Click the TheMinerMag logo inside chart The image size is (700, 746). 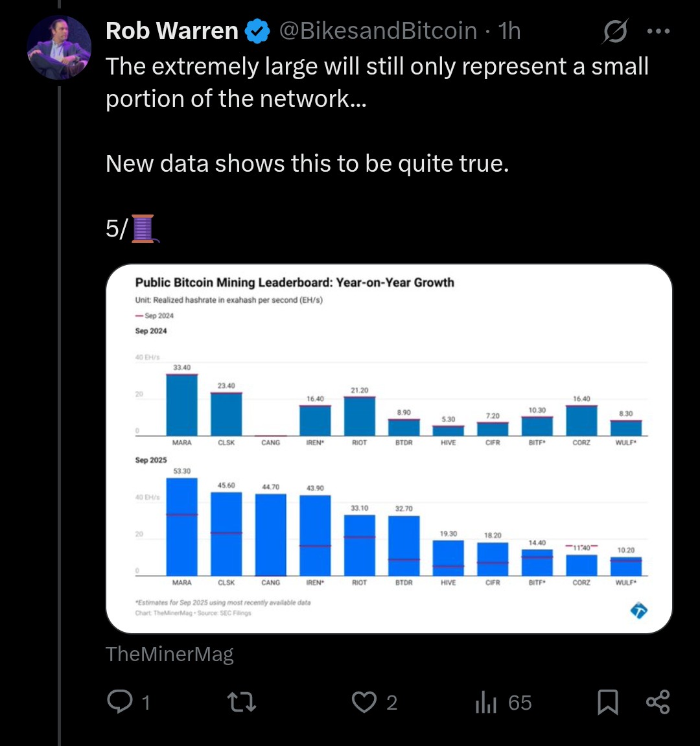[638, 610]
